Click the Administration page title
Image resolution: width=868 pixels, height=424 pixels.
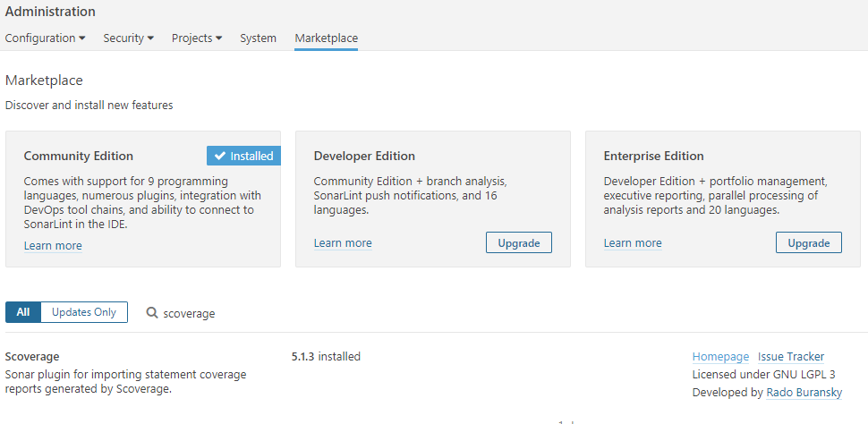50,12
